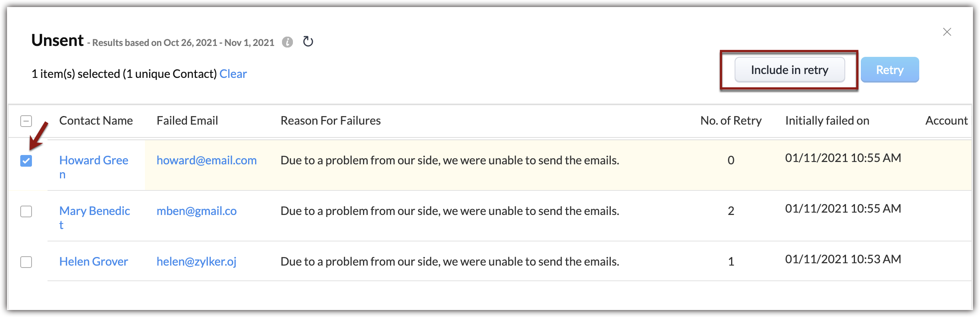Open Mary Benedict contact link

point(94,211)
